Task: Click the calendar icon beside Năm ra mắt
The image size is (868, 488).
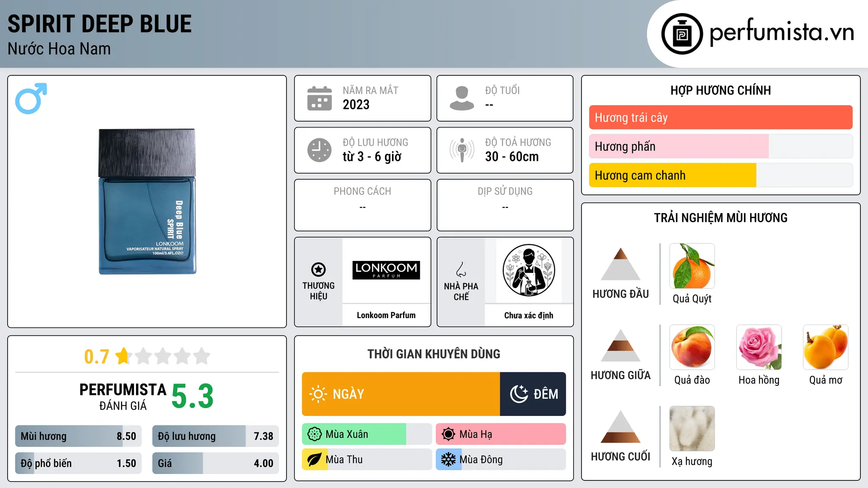Action: tap(320, 98)
